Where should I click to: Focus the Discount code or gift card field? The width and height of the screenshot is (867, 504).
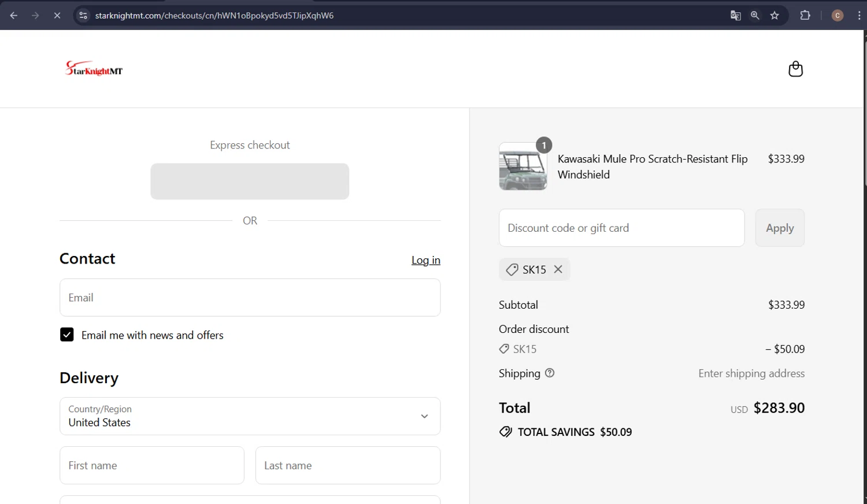(x=622, y=228)
